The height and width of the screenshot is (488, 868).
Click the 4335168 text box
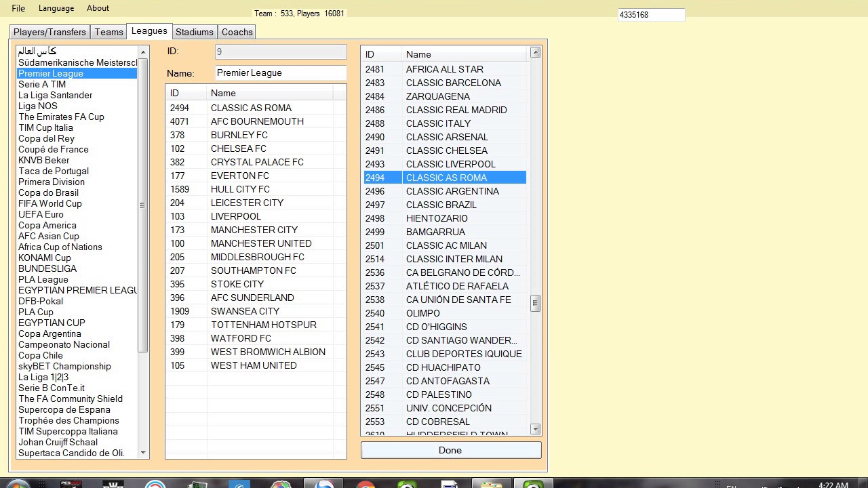click(651, 14)
